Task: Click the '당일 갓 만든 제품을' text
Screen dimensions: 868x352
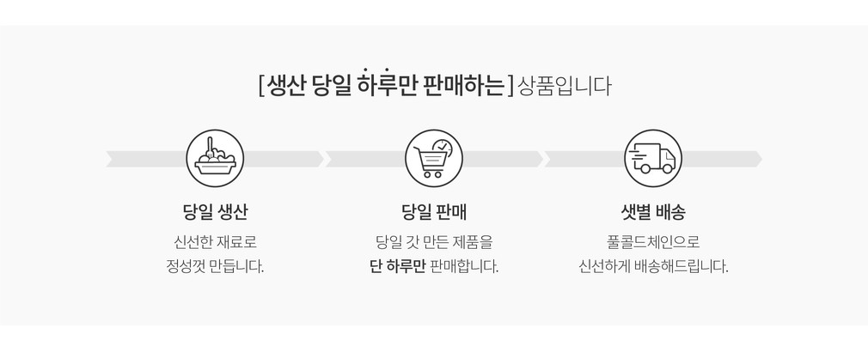Action: coord(434,242)
